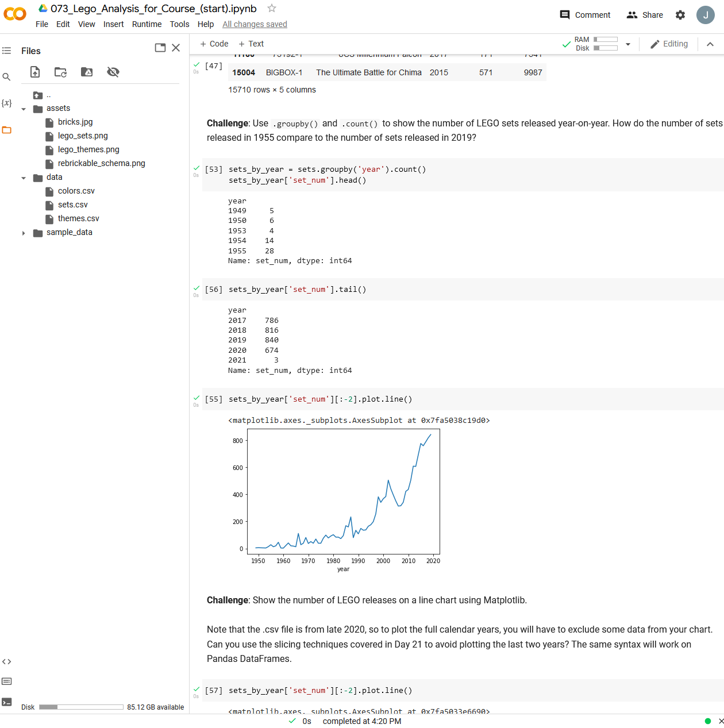
Task: Refresh the file browser
Action: coord(60,72)
